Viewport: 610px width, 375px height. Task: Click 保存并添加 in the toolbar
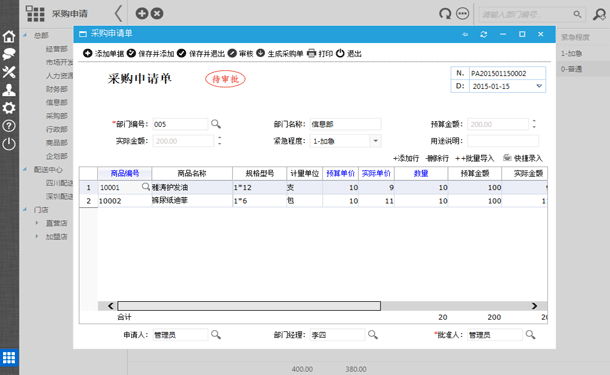151,53
